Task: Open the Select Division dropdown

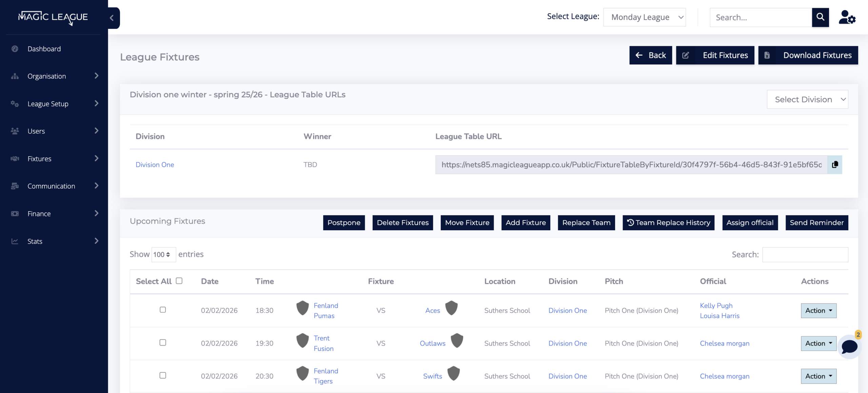Action: tap(807, 99)
